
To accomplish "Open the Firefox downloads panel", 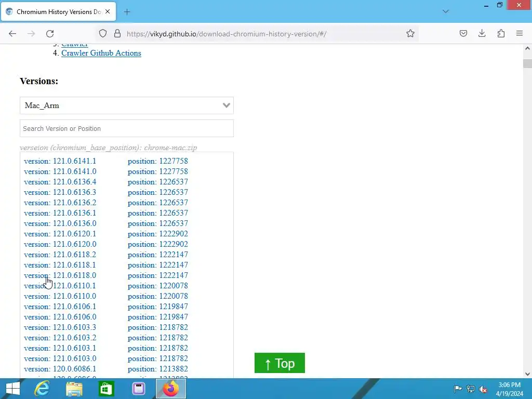I will (x=482, y=33).
